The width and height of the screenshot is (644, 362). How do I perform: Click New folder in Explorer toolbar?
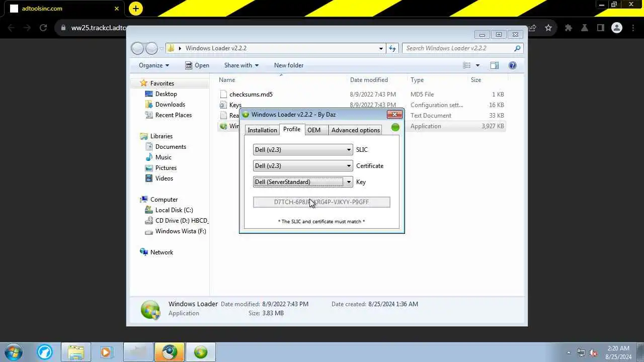click(x=289, y=65)
